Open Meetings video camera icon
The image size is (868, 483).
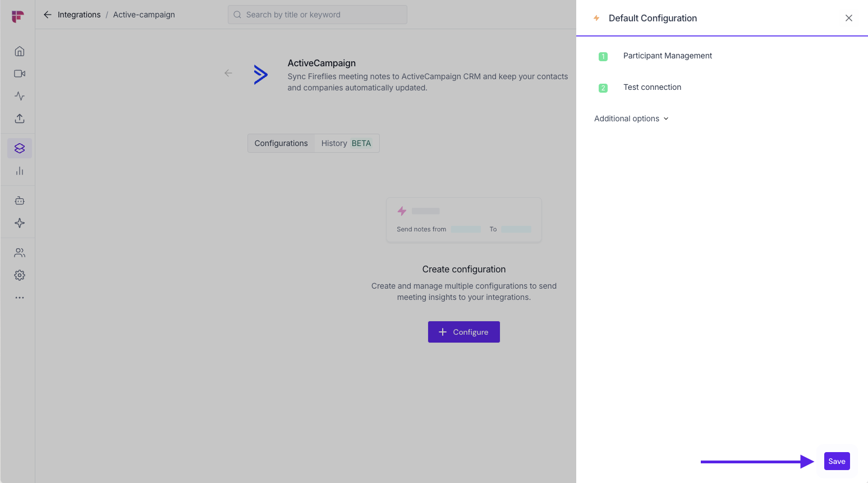20,74
